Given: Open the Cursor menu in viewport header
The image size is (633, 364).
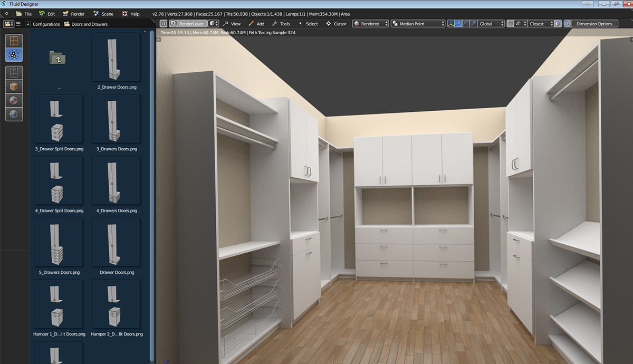Looking at the screenshot, I should tap(336, 24).
